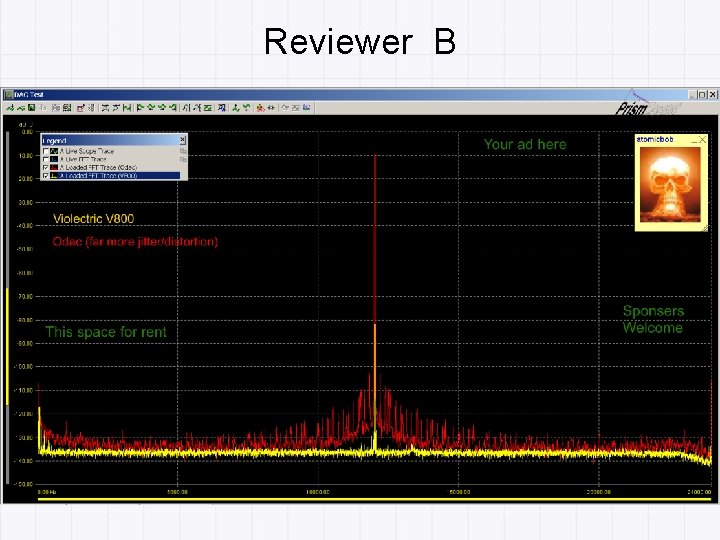
Task: Click the DAC Test window title icon
Action: [8, 95]
